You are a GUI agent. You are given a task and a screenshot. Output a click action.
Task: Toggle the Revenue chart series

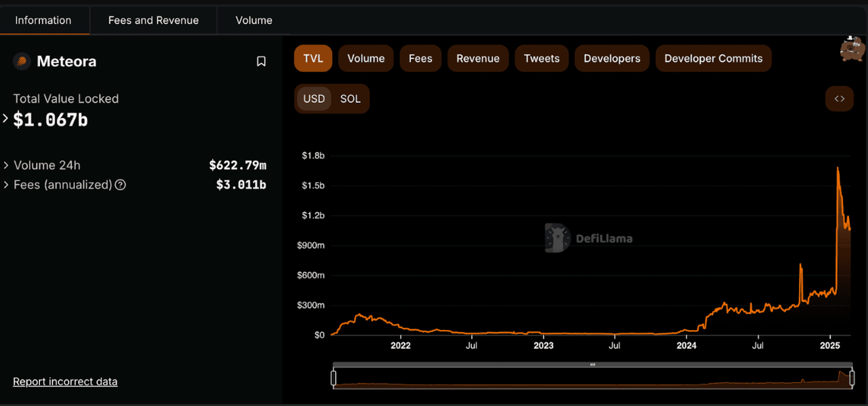click(x=478, y=58)
